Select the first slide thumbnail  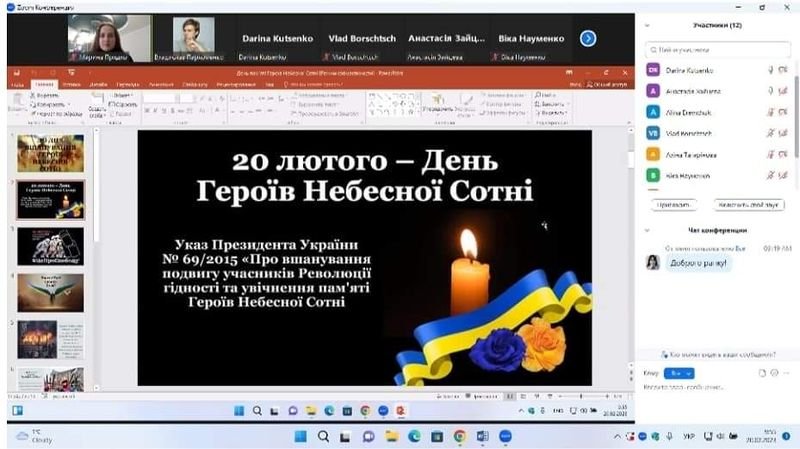pos(50,154)
